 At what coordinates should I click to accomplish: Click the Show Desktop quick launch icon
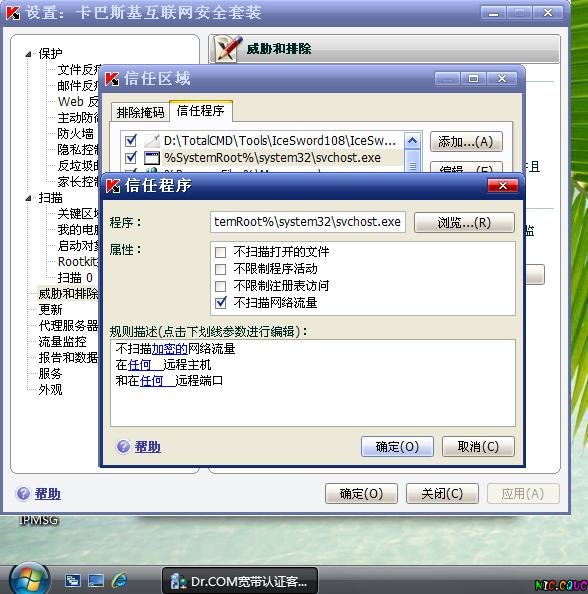coord(96,580)
